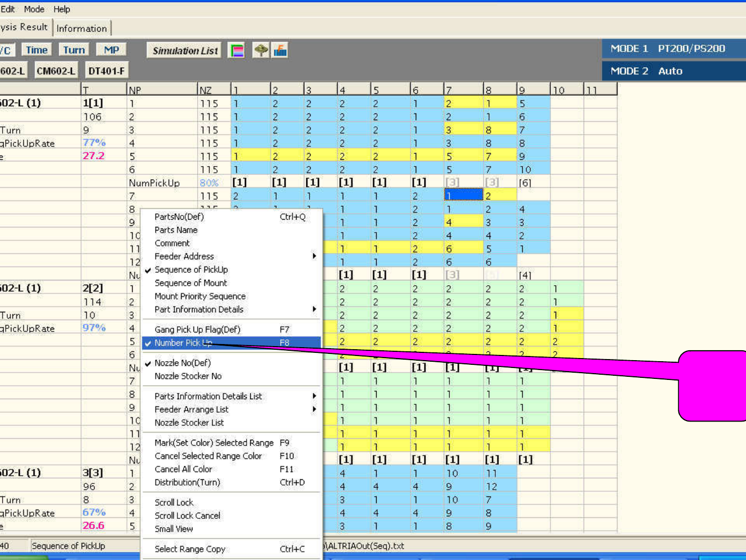Uncheck Sequence of PickUp in context menu

pyautogui.click(x=191, y=270)
